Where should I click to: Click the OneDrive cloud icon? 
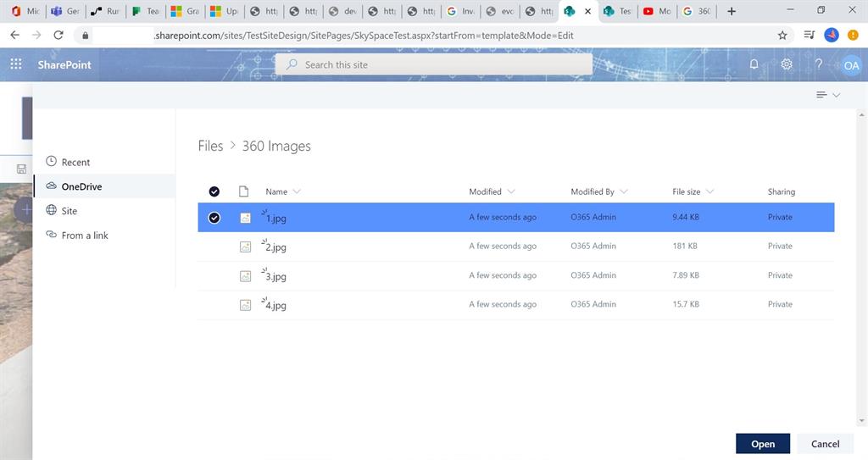tap(51, 186)
